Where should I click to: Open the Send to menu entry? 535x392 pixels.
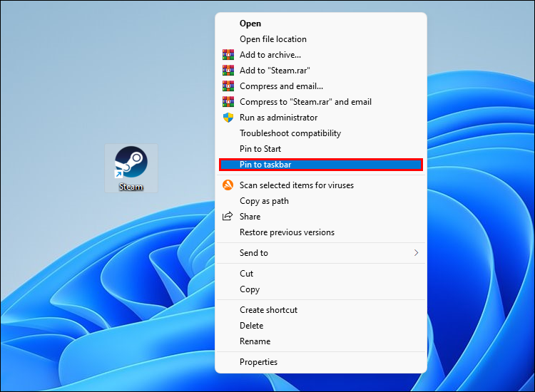point(321,252)
